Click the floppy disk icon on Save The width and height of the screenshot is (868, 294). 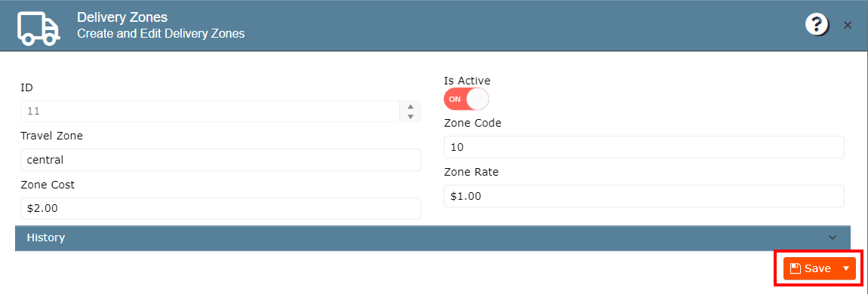tap(796, 268)
